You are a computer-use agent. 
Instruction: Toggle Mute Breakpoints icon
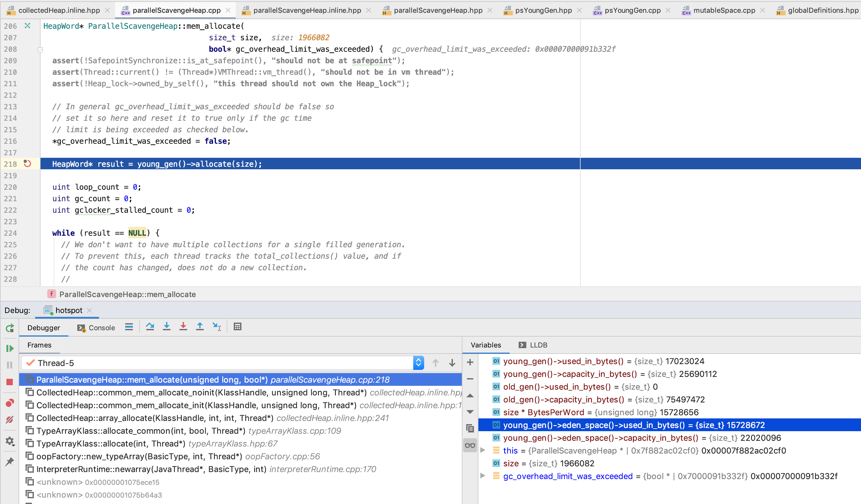(x=10, y=420)
